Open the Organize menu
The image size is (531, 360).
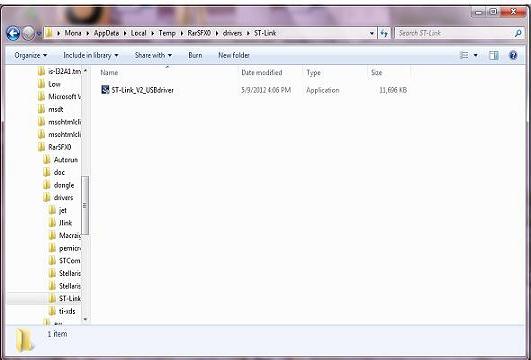pos(30,55)
